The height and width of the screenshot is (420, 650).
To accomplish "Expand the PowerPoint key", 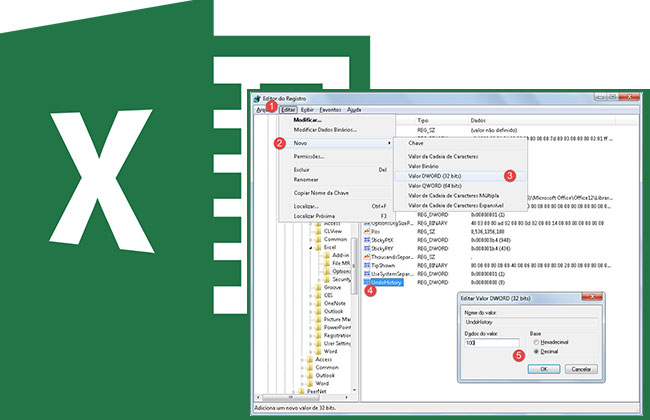I will point(310,328).
